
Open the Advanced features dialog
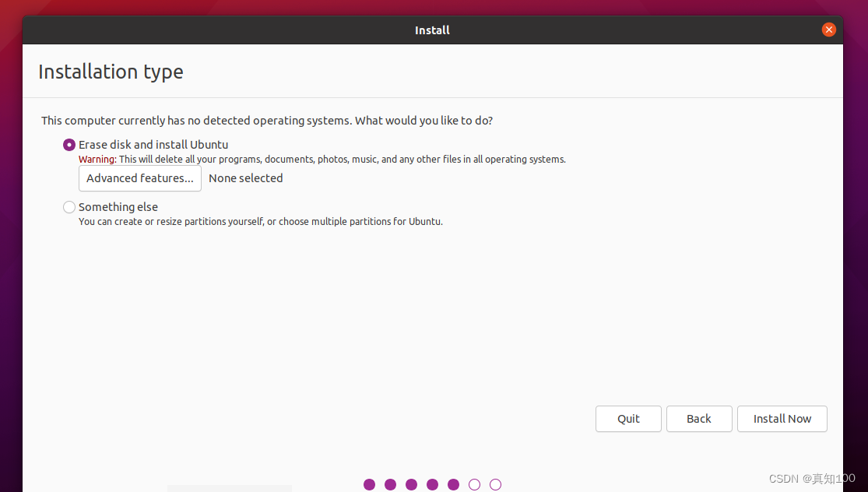click(x=139, y=178)
